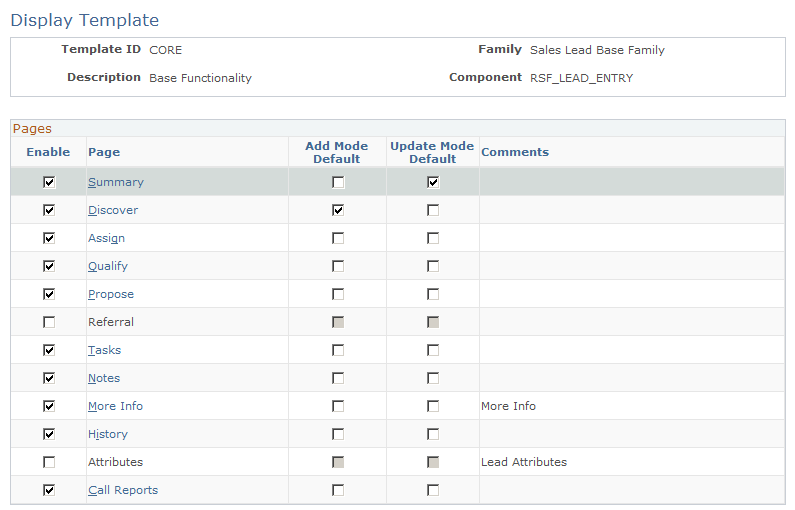Uncheck Enable for the Discover page
Screen dimensions: 795x510
tap(49, 210)
